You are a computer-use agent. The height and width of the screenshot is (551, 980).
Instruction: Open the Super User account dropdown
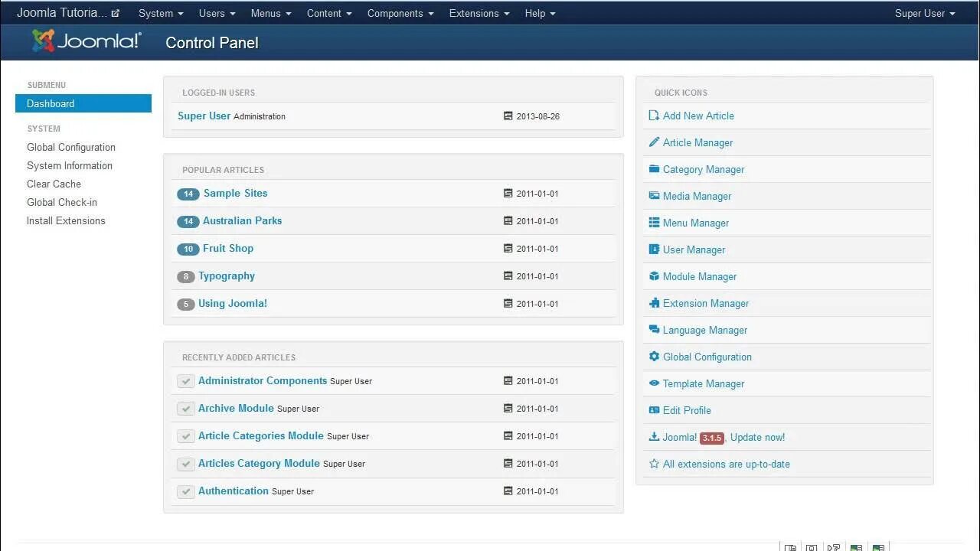[925, 13]
